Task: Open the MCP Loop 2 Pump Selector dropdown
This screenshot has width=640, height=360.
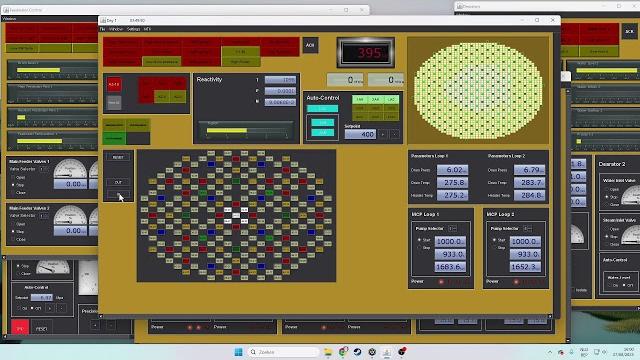Action: click(x=527, y=229)
